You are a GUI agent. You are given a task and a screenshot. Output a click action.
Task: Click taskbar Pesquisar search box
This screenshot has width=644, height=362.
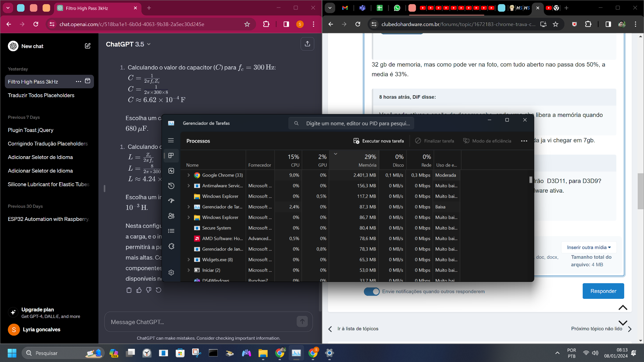tap(63, 353)
